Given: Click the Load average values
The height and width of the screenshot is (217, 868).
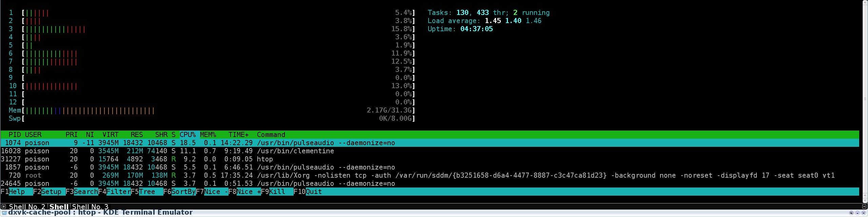Looking at the screenshot, I should click(x=513, y=21).
